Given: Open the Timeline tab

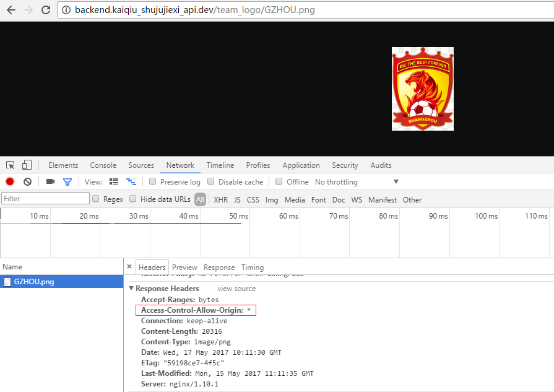Looking at the screenshot, I should (x=220, y=165).
